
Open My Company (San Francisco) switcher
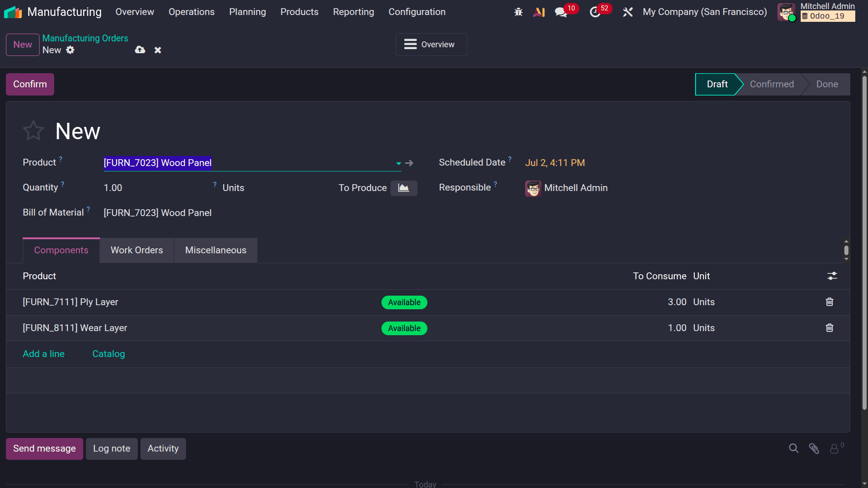[704, 12]
